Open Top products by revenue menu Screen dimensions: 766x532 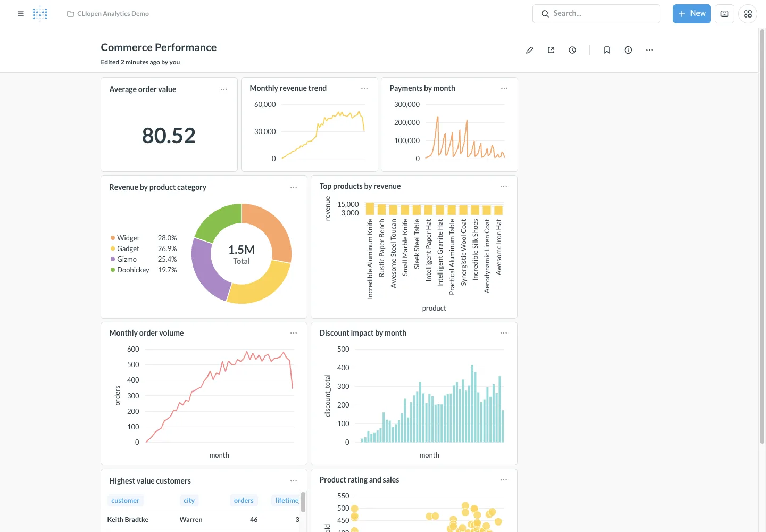pyautogui.click(x=504, y=186)
